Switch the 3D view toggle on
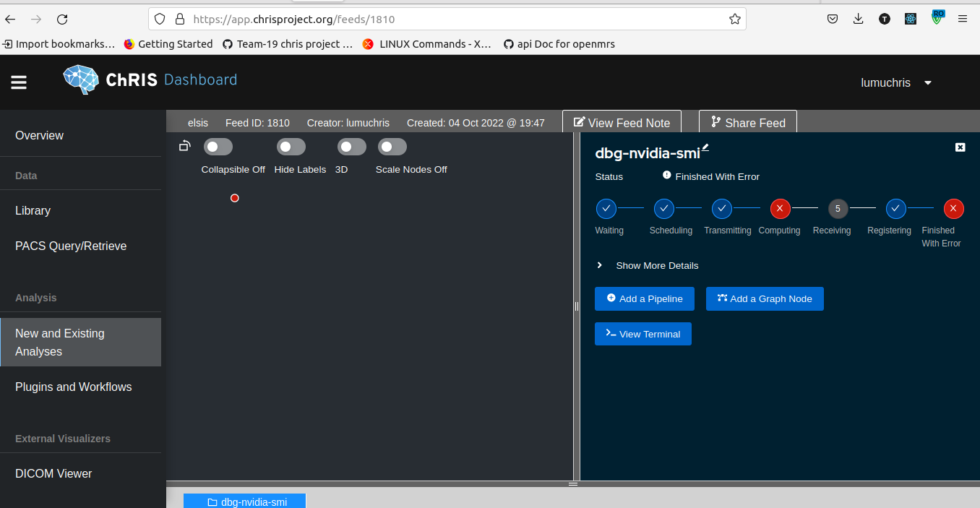980x508 pixels. point(351,146)
